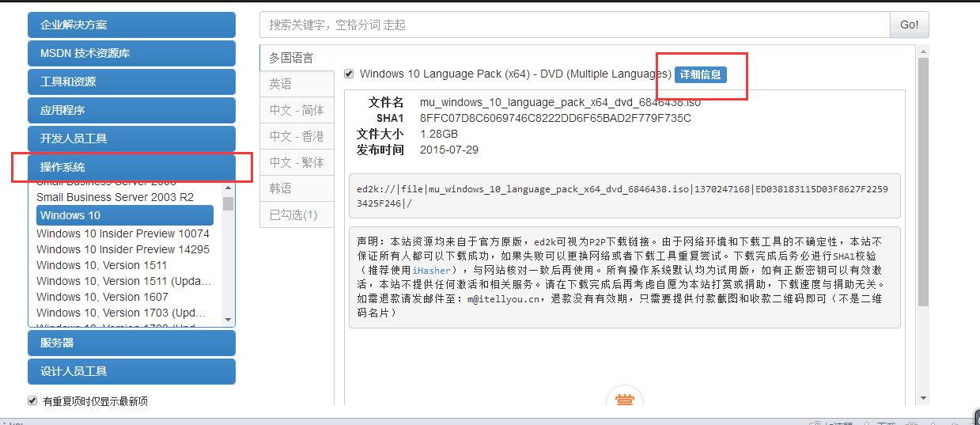Click the OS list scrollbar thumb
This screenshot has width=980, height=425.
tap(229, 204)
